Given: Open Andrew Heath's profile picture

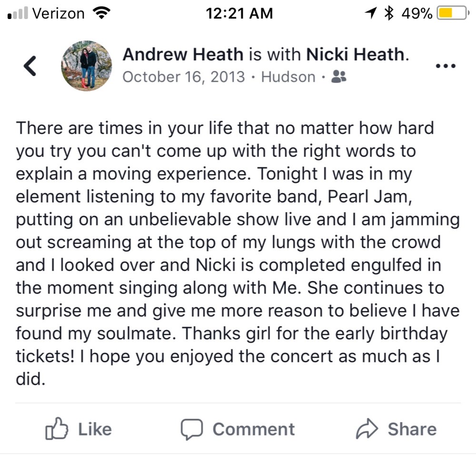Looking at the screenshot, I should click(86, 66).
